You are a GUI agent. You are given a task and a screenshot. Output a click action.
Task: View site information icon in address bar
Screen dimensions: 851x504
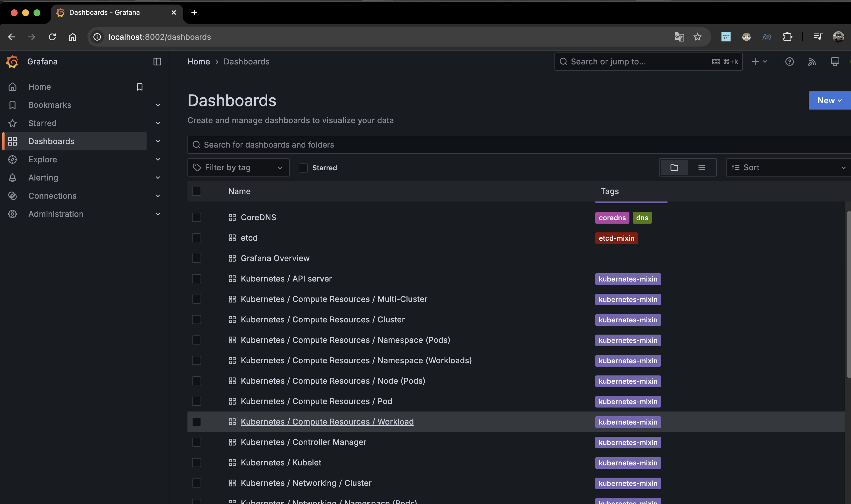97,37
